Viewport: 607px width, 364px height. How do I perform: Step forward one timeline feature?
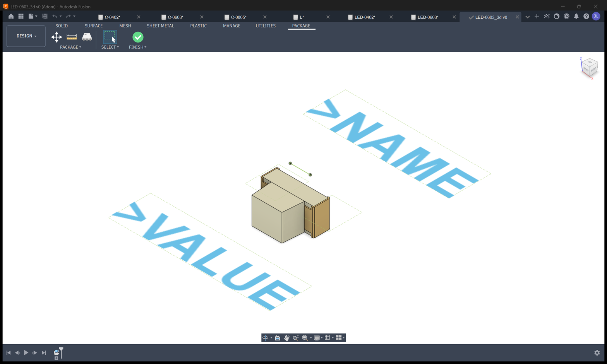click(x=35, y=353)
